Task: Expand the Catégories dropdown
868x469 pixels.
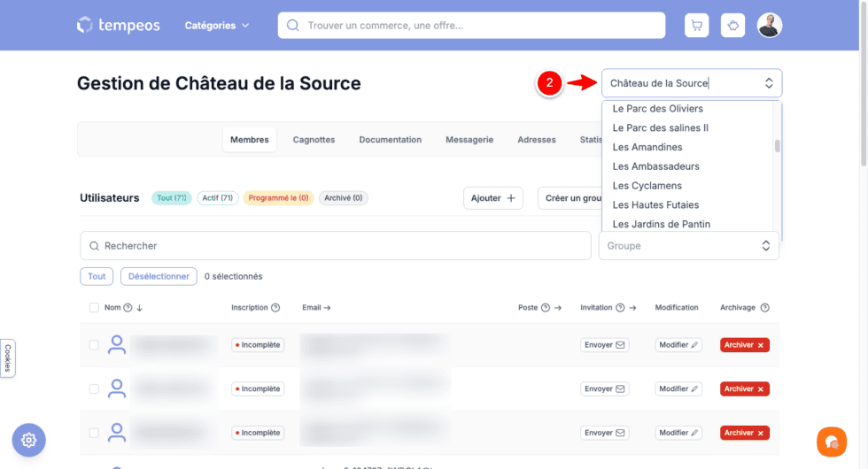Action: click(216, 26)
